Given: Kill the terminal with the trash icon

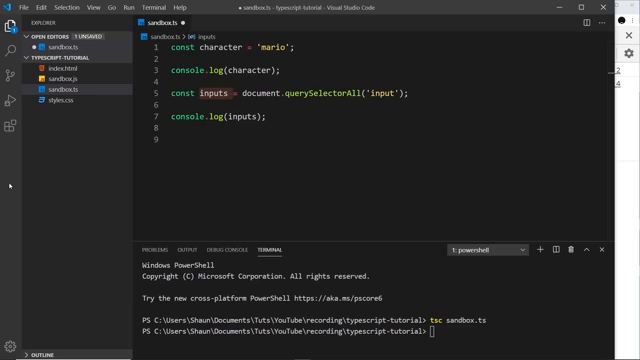Looking at the screenshot, I should click(x=571, y=249).
